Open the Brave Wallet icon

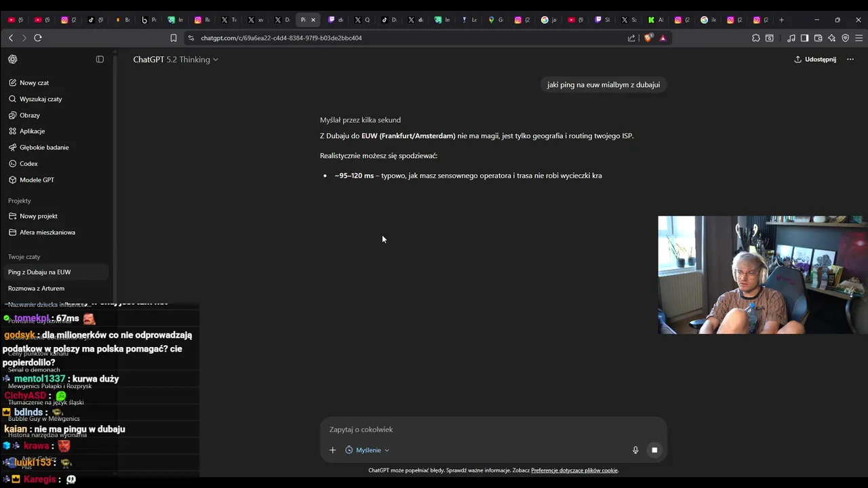[818, 38]
